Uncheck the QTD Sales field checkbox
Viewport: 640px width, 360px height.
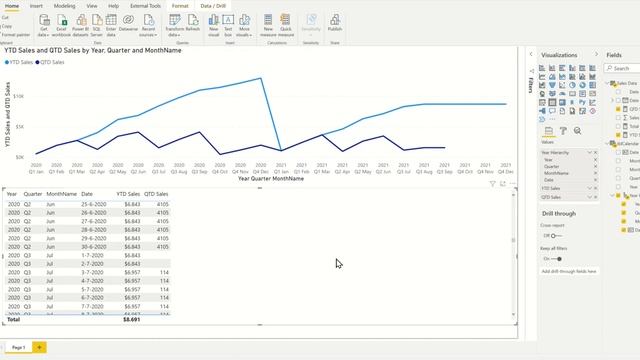pos(618,109)
